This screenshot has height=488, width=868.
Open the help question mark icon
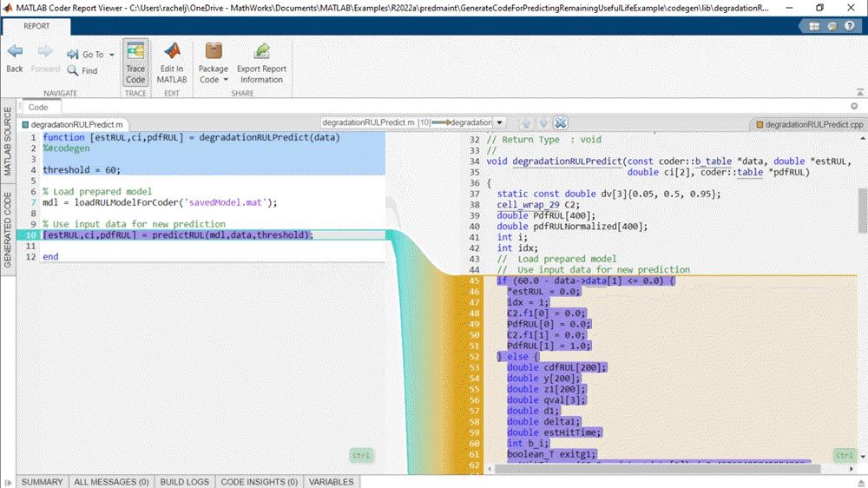tap(851, 26)
